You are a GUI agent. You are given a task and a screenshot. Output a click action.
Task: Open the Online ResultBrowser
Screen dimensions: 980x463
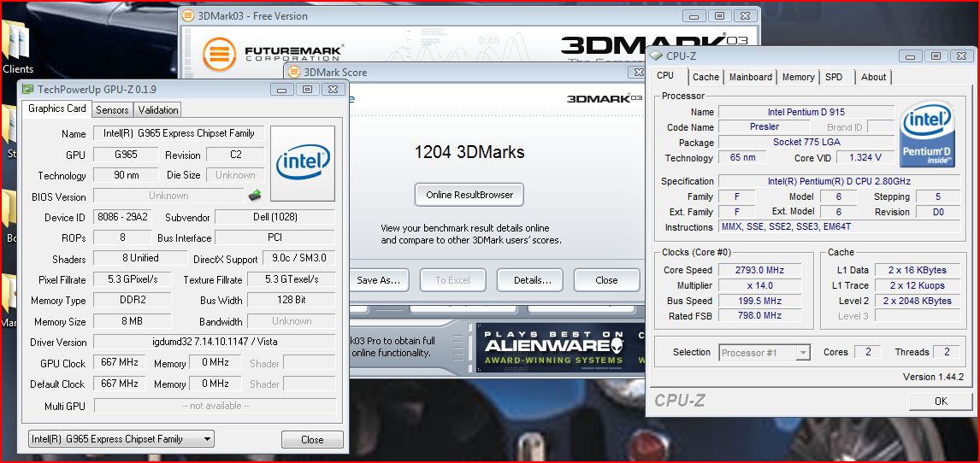[469, 195]
